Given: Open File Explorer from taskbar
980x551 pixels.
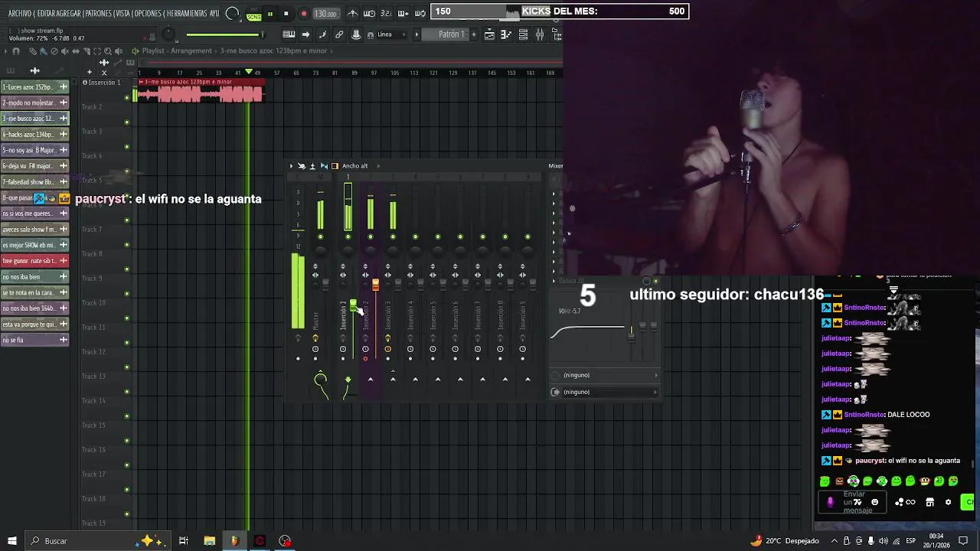Looking at the screenshot, I should coord(209,541).
